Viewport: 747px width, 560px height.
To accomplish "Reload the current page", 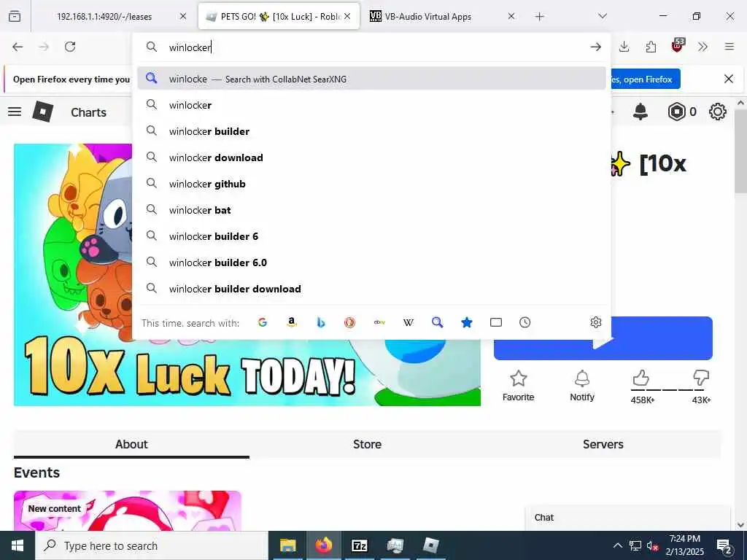I will [x=70, y=47].
